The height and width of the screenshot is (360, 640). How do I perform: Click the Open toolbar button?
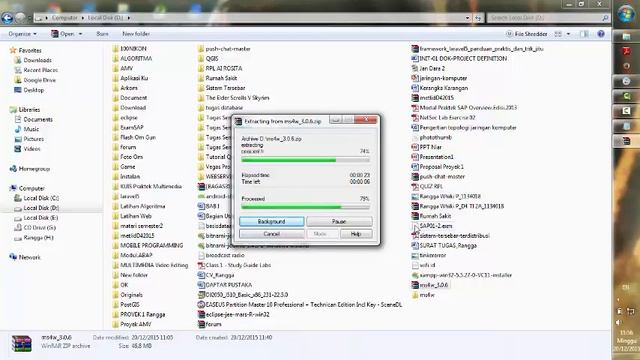(63, 34)
